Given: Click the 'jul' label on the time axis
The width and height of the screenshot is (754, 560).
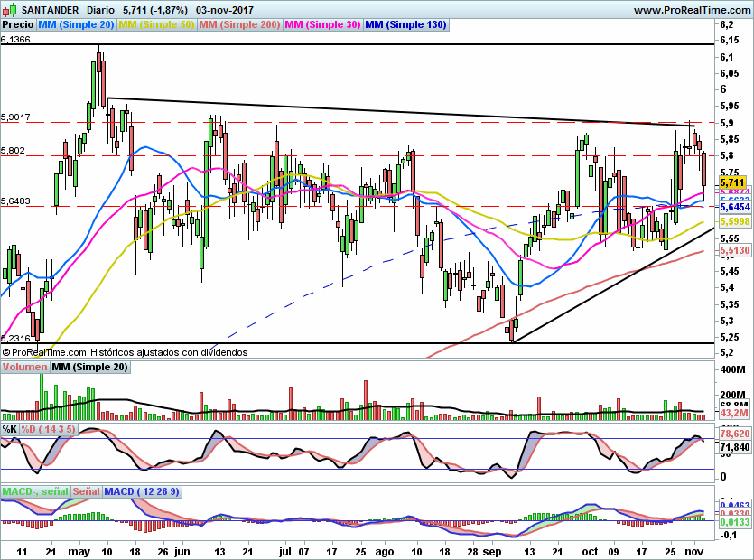Looking at the screenshot, I should (285, 552).
